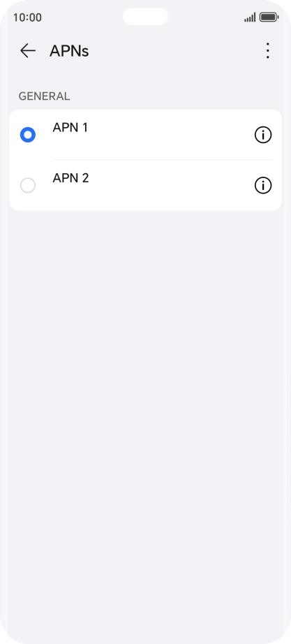Select the APN 1 radio button

[28, 135]
